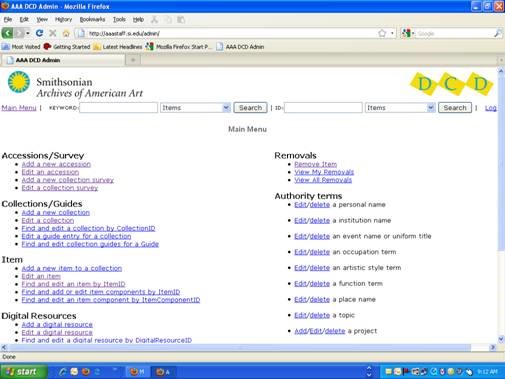The image size is (505, 379).
Task: Select the AAA DCD Admin tab
Action: click(x=63, y=60)
